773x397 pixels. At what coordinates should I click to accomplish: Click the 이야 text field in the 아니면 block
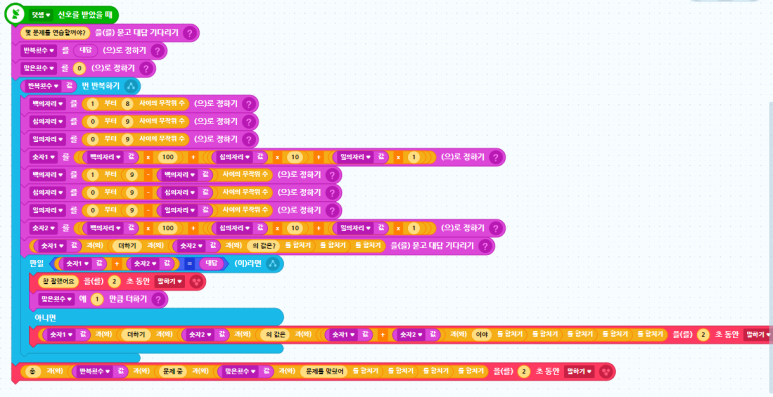(x=481, y=335)
